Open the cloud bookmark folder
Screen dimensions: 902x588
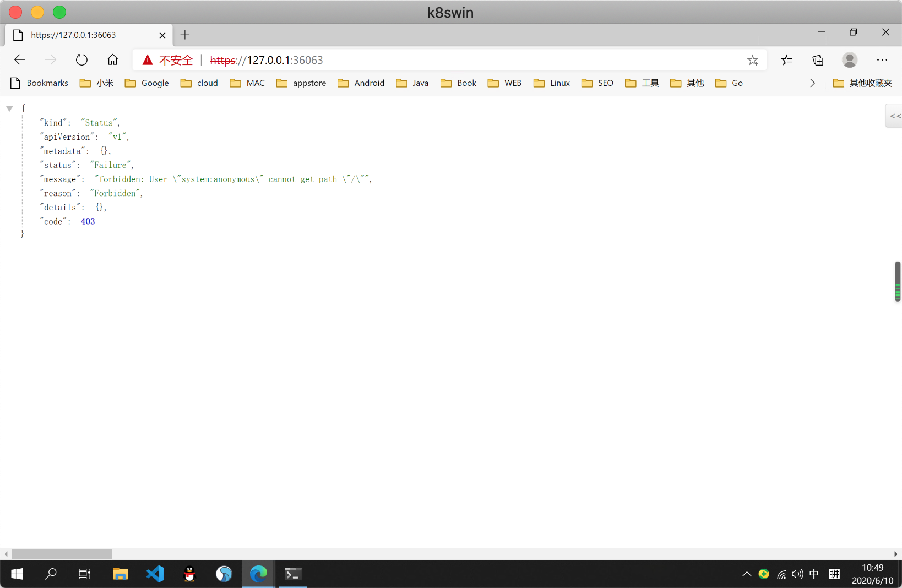point(199,83)
